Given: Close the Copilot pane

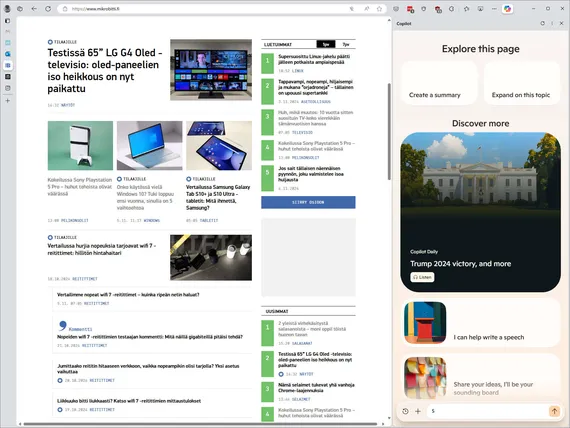Looking at the screenshot, I should point(561,23).
